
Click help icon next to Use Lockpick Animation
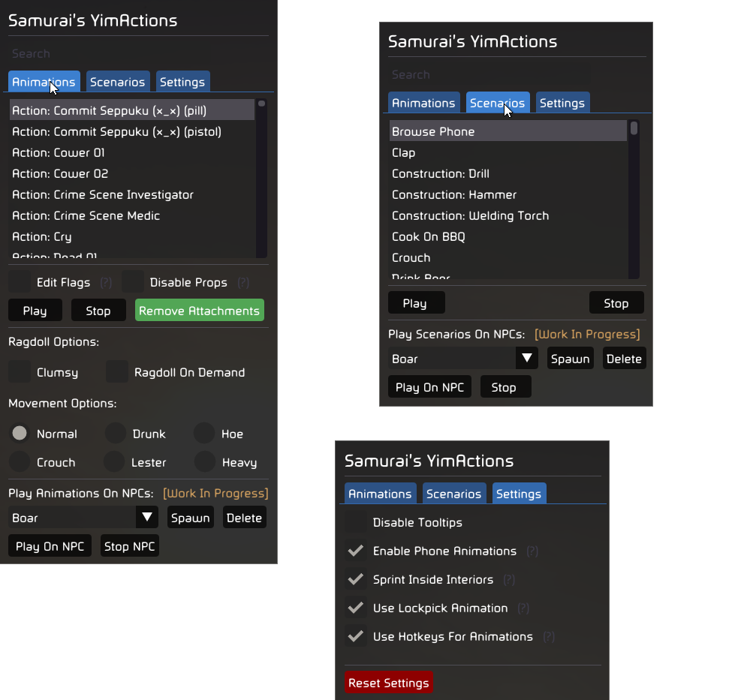[523, 608]
